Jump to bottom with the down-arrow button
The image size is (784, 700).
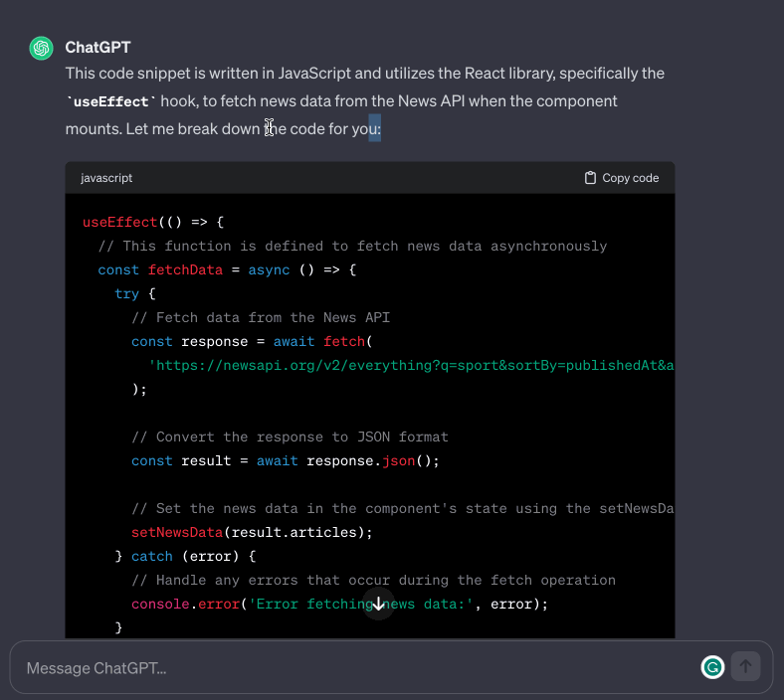click(378, 604)
